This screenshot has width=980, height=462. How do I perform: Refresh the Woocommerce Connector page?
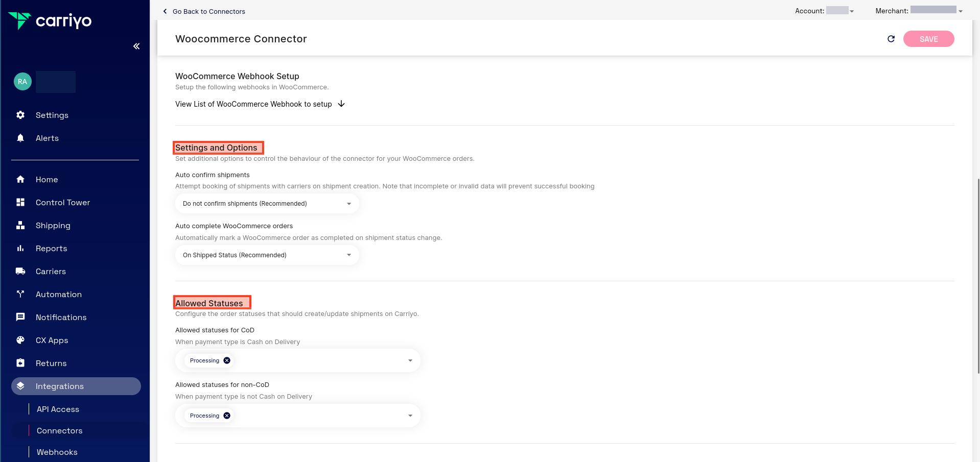891,39
